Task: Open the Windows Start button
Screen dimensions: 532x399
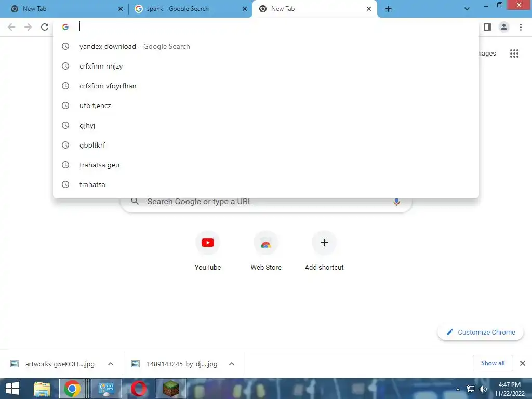Action: coord(12,389)
